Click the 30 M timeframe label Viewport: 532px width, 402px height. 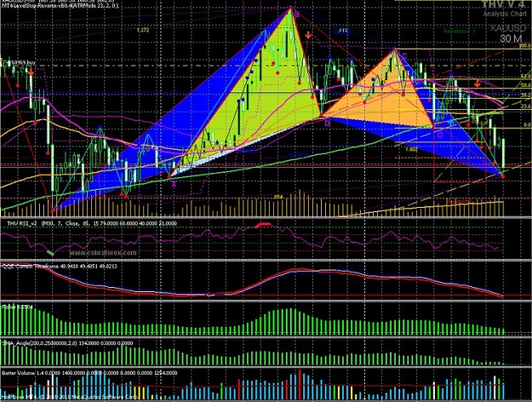[511, 38]
